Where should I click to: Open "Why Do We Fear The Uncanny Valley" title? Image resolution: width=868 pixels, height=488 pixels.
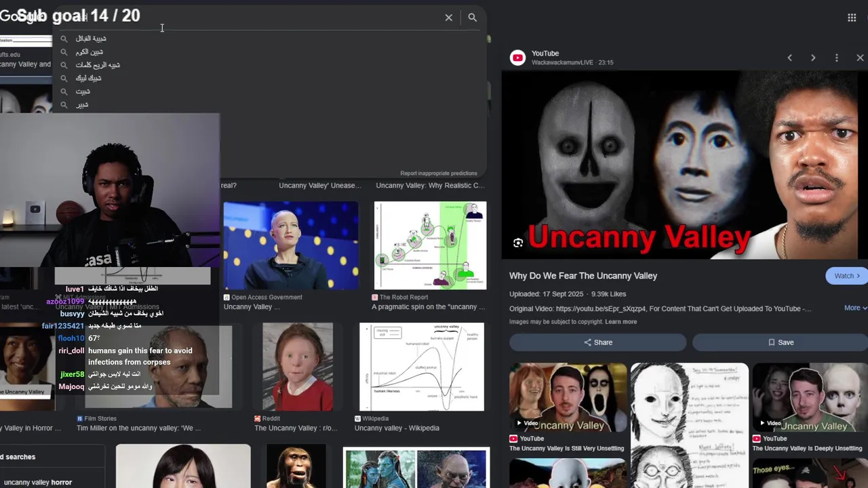[x=583, y=276]
